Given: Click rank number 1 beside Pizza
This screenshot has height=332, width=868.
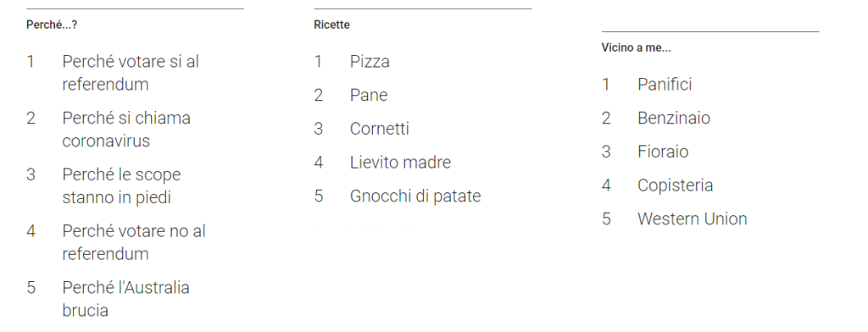Looking at the screenshot, I should [x=318, y=61].
